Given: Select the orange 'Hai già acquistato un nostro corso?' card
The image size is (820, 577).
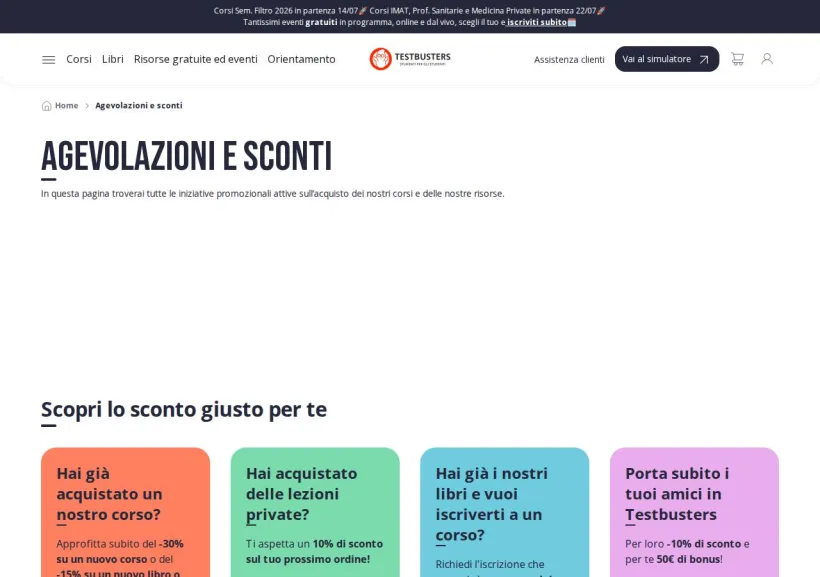Looking at the screenshot, I should (x=126, y=512).
